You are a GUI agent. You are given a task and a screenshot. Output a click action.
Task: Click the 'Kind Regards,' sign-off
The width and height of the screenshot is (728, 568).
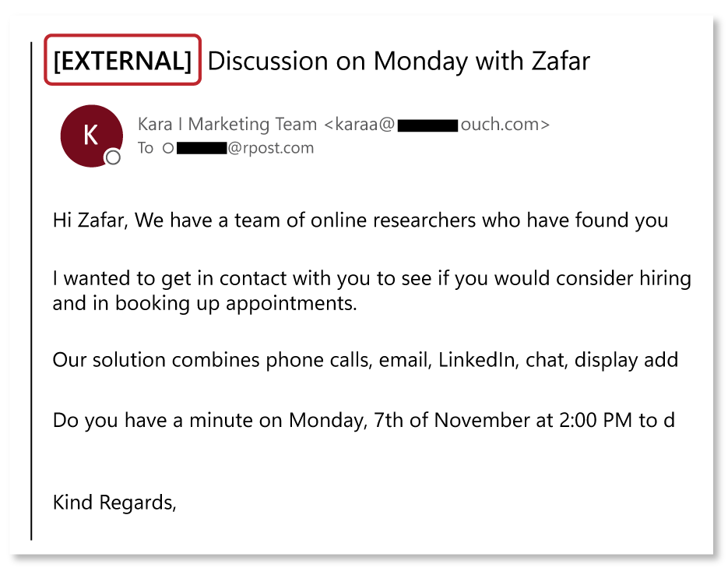point(114,503)
